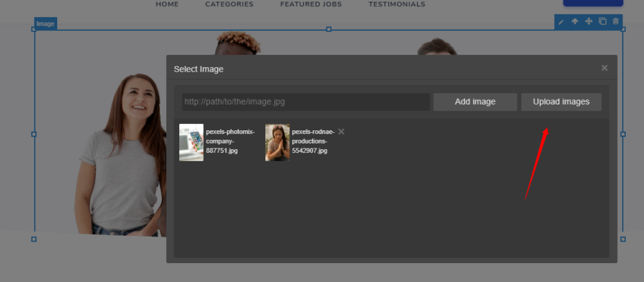644x282 pixels.
Task: Focus the image URL path input field
Action: pyautogui.click(x=306, y=102)
